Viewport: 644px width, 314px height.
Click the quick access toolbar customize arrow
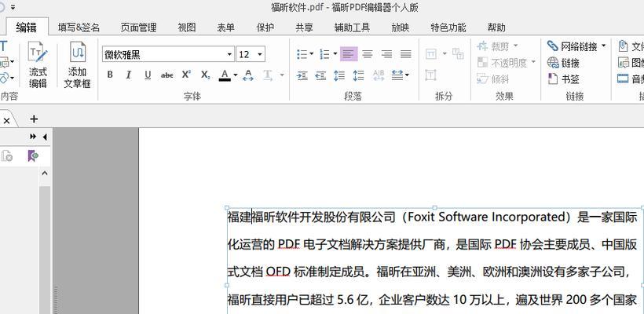point(13,7)
